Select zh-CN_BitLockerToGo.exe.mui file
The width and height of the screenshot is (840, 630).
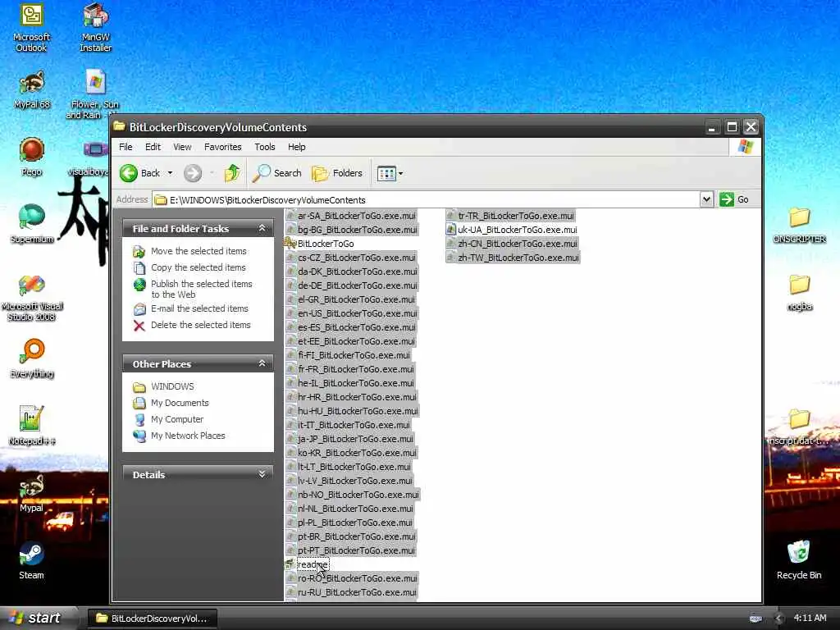512,244
